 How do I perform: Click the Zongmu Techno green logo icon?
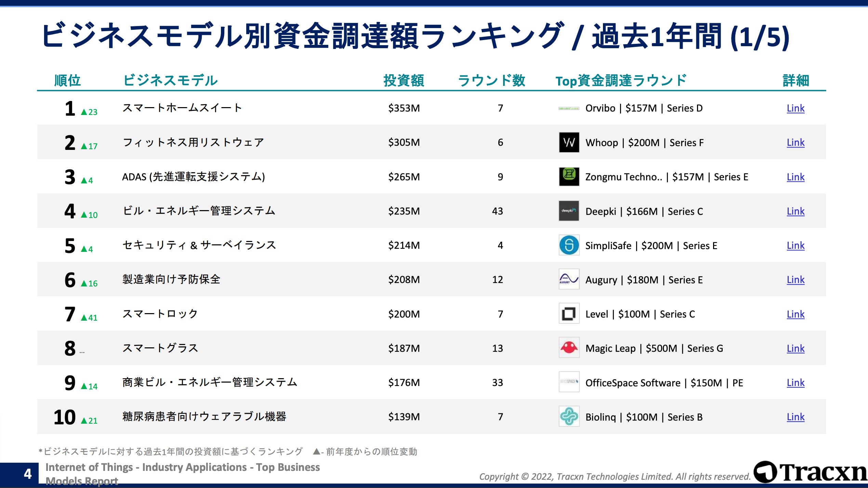569,177
